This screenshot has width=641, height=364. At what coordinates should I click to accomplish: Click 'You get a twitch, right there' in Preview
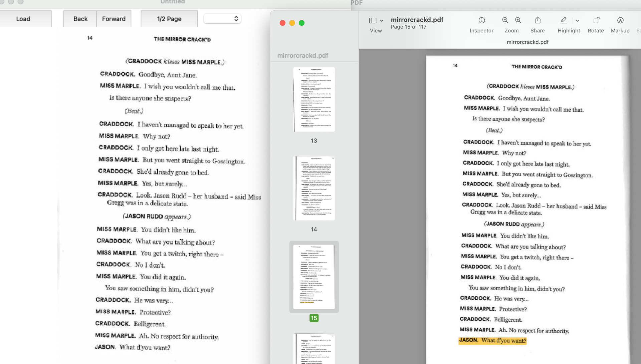tap(535, 257)
